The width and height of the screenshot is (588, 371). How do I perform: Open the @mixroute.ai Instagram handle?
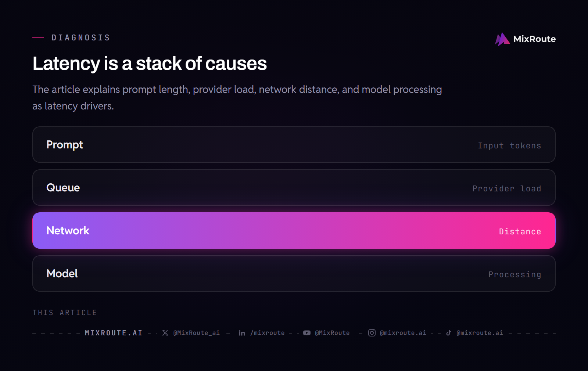coord(403,333)
